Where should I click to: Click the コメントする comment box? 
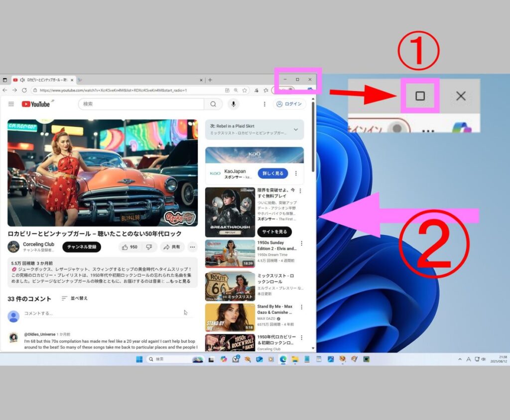[x=108, y=314]
